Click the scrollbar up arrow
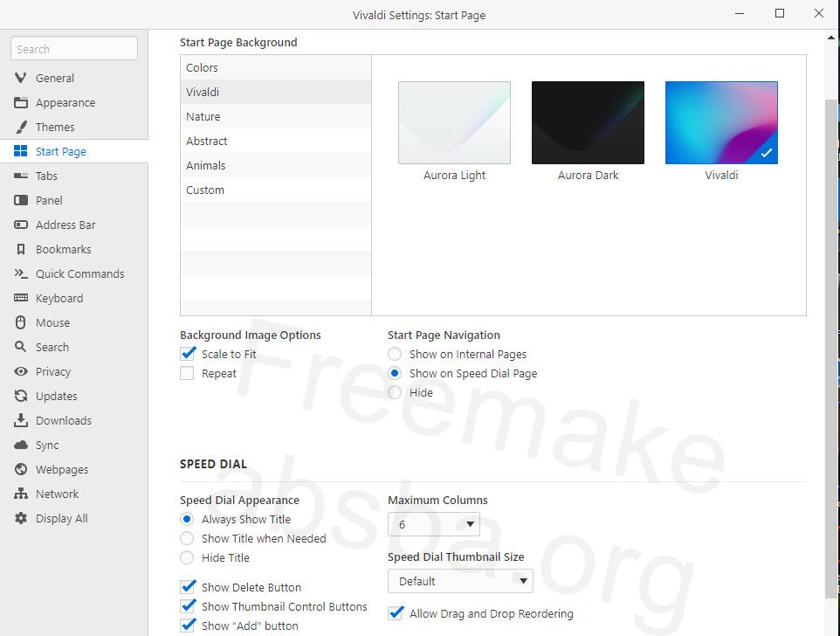Screen dimensions: 840x636 831,38
